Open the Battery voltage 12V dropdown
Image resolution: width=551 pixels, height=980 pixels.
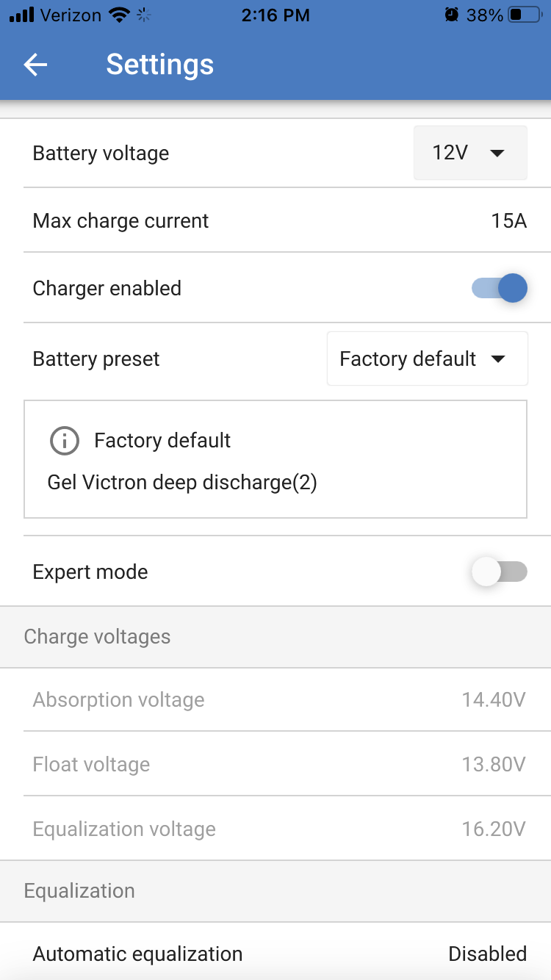click(470, 153)
